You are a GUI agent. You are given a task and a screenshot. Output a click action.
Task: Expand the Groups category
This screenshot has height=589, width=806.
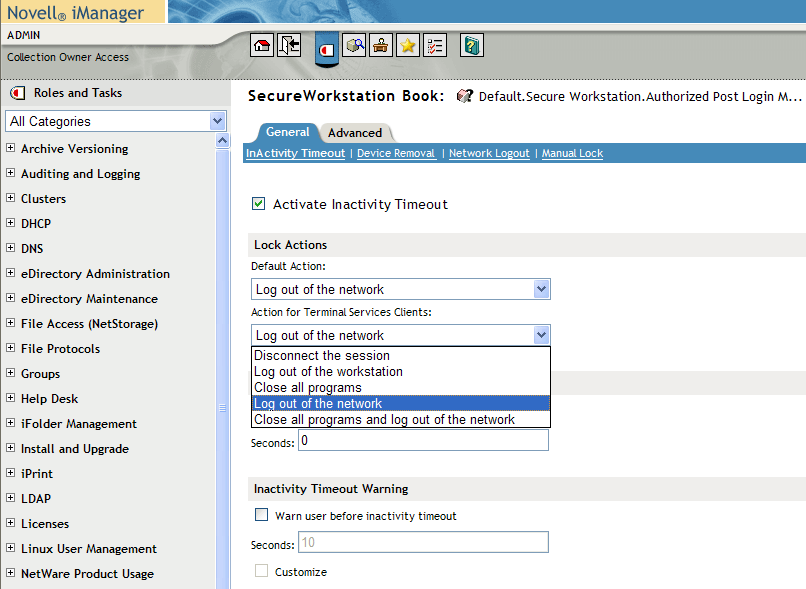point(11,373)
